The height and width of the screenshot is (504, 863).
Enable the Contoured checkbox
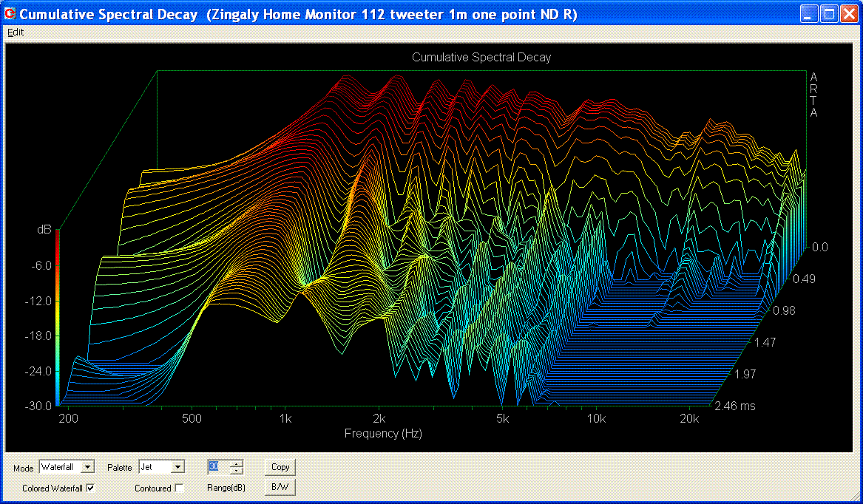(x=179, y=488)
